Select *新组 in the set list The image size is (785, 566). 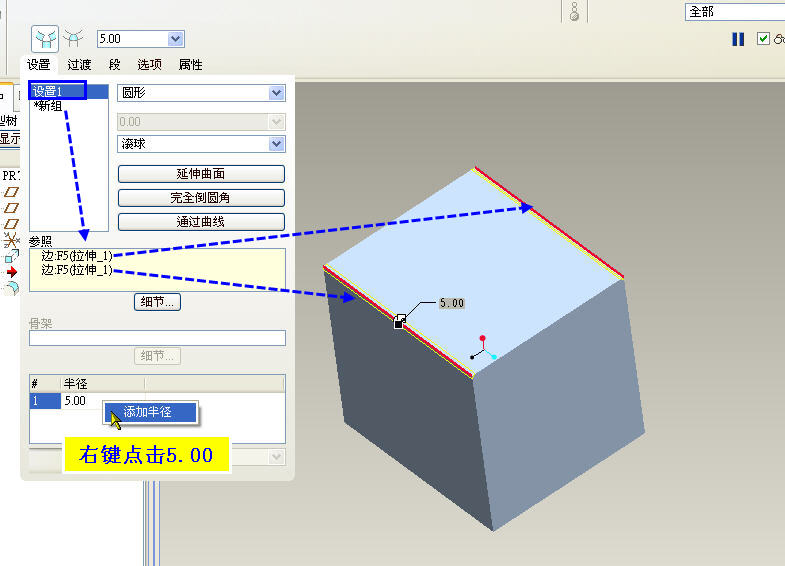48,106
